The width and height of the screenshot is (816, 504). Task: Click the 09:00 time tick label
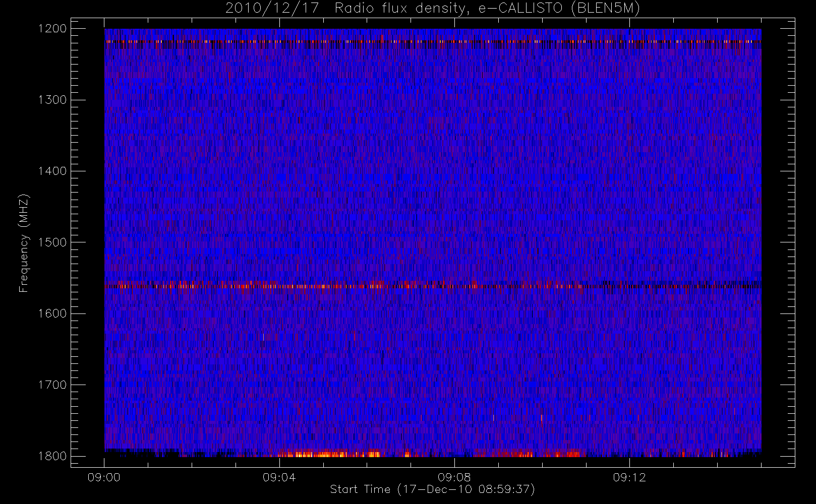(104, 477)
